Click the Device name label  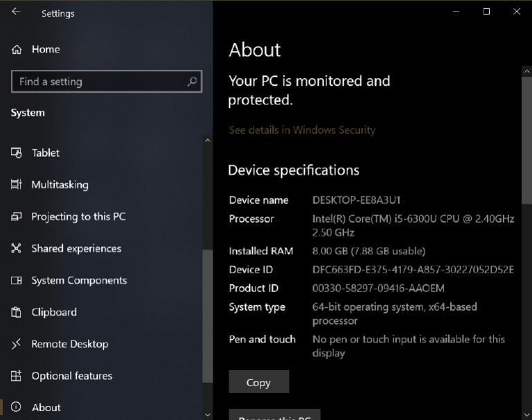point(258,200)
